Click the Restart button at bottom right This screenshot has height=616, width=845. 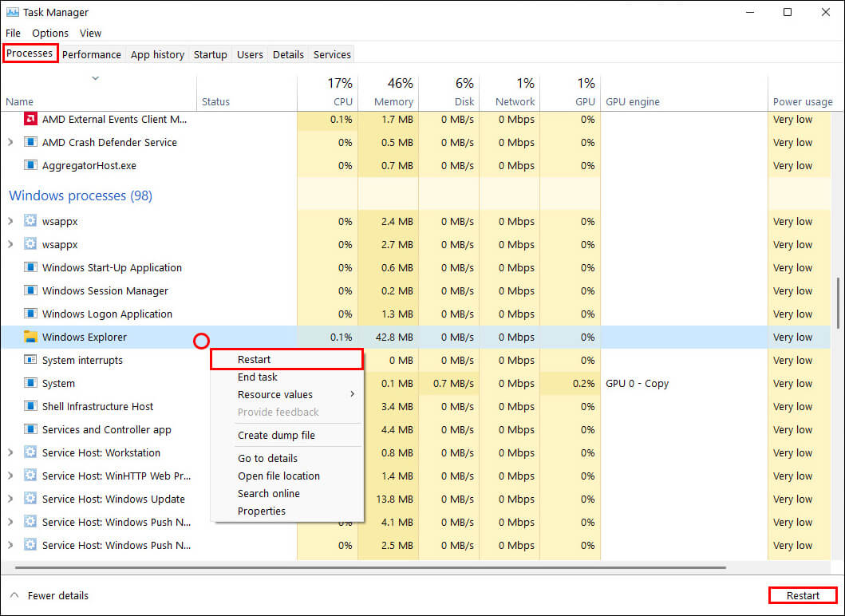click(803, 595)
